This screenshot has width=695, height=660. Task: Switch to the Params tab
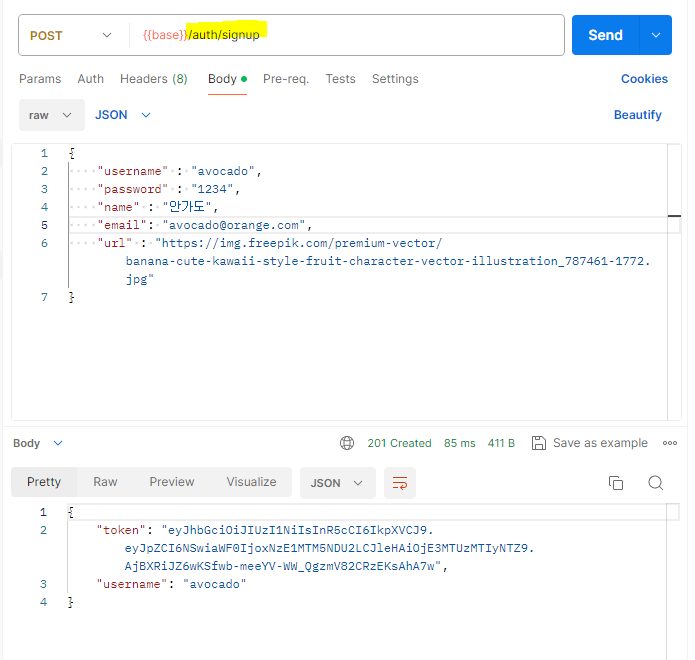40,79
